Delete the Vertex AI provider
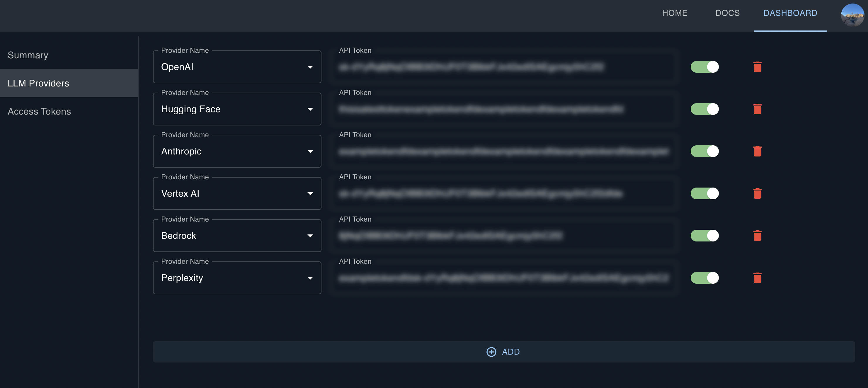The image size is (868, 388). 757,193
